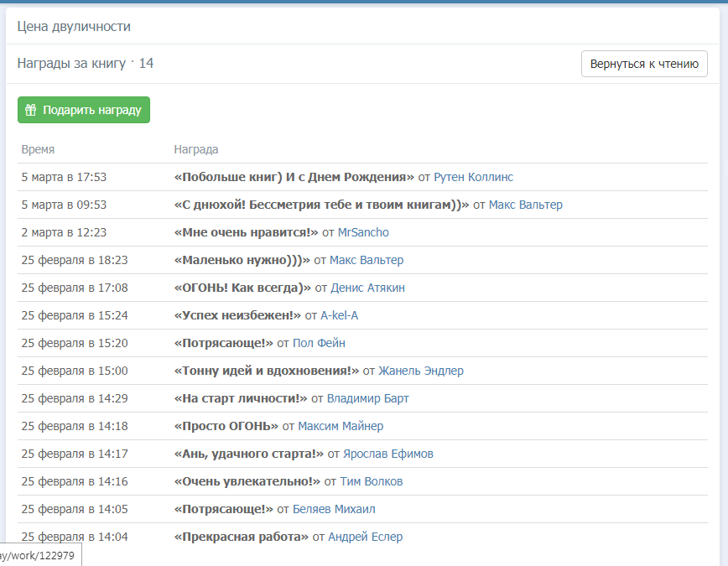
Task: Click the Тим Волков link
Action: pos(371,481)
